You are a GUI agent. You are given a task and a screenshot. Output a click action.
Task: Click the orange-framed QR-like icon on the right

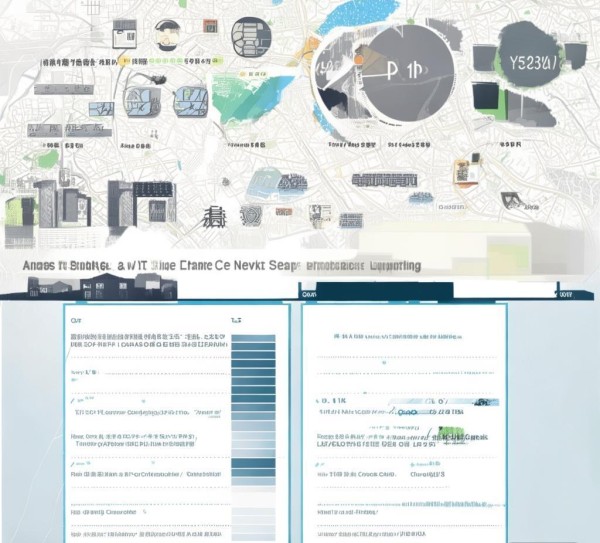(x=468, y=171)
